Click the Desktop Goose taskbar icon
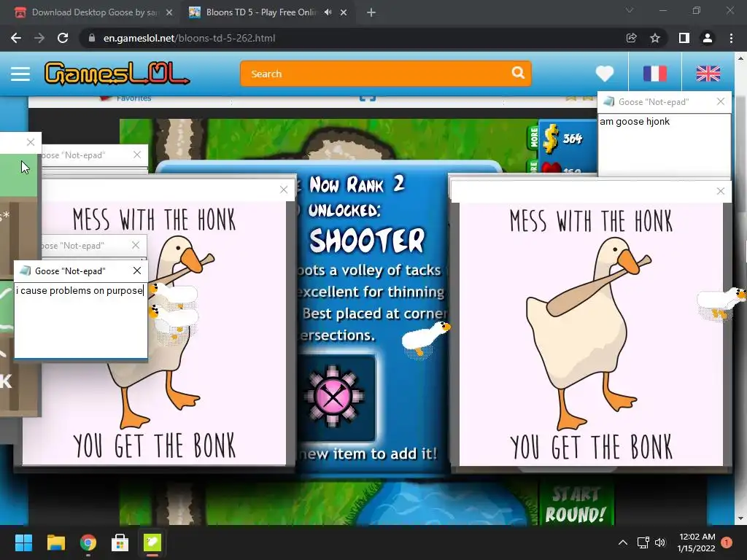Screen dimensions: 747x560 [152, 542]
